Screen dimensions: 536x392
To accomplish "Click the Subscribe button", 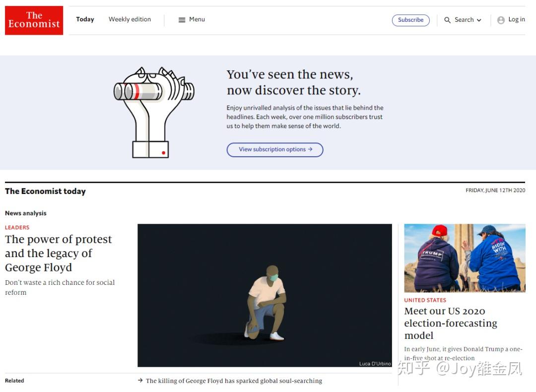I will pos(410,20).
